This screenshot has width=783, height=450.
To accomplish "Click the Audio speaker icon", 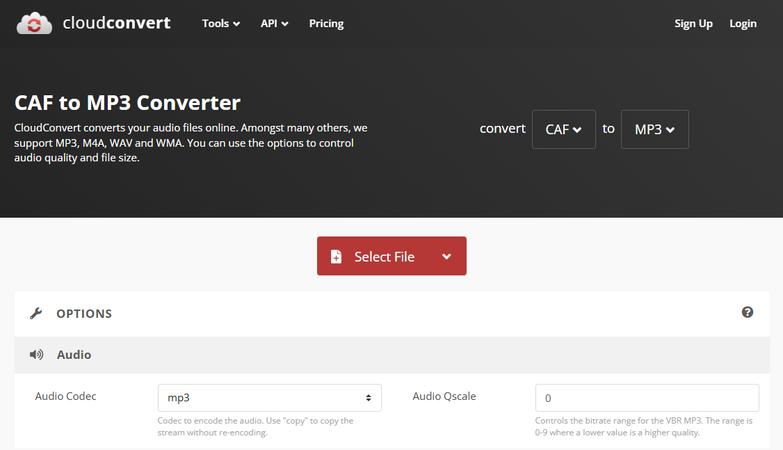I will [36, 355].
